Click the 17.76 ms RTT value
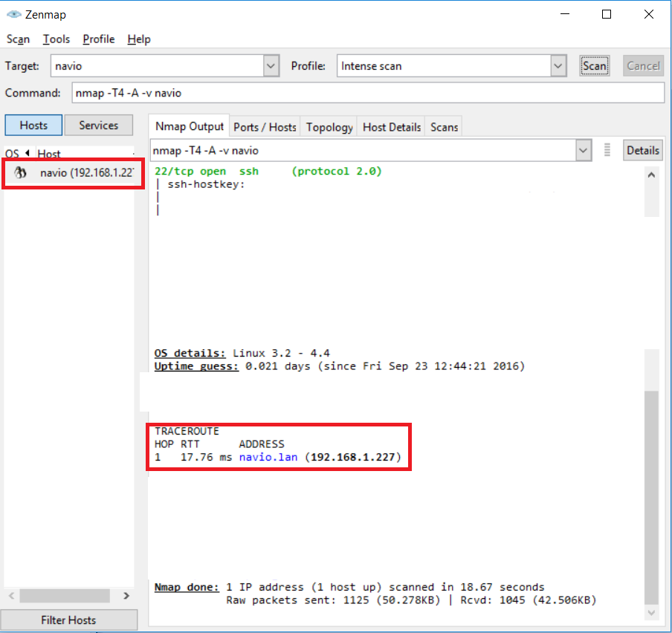 (206, 457)
